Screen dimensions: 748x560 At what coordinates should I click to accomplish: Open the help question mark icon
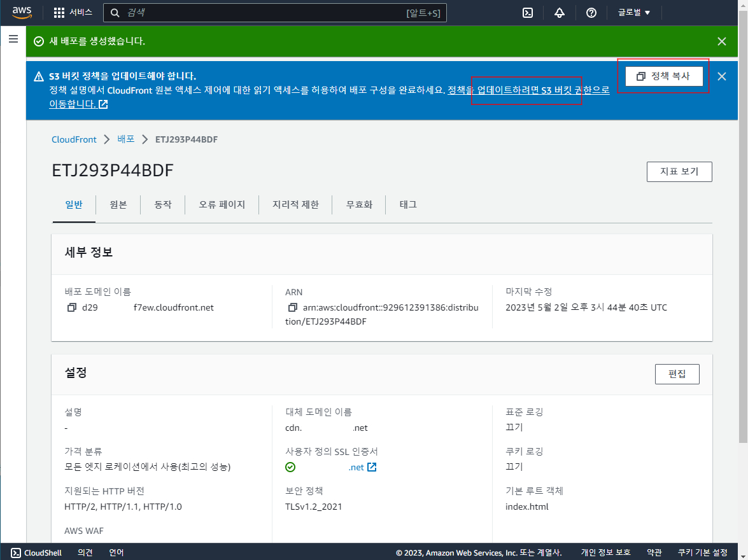[x=591, y=13]
